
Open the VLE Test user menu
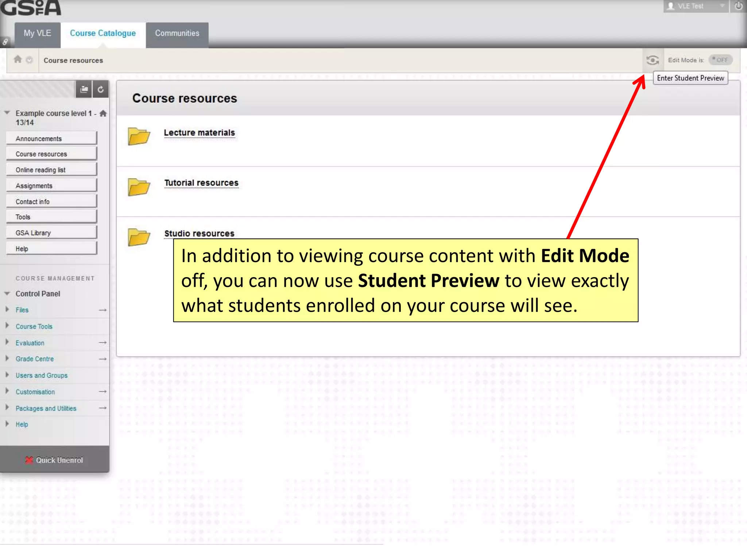click(x=695, y=6)
